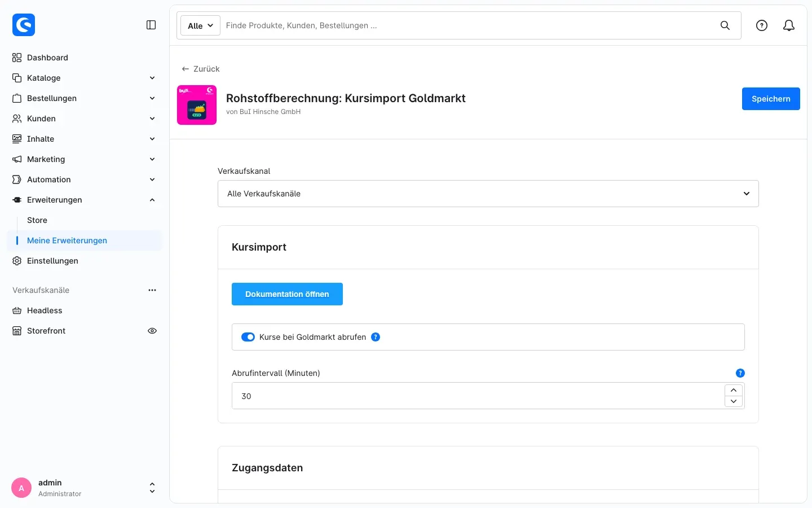
Task: Expand the Kataloge menu chevron
Action: pyautogui.click(x=152, y=78)
